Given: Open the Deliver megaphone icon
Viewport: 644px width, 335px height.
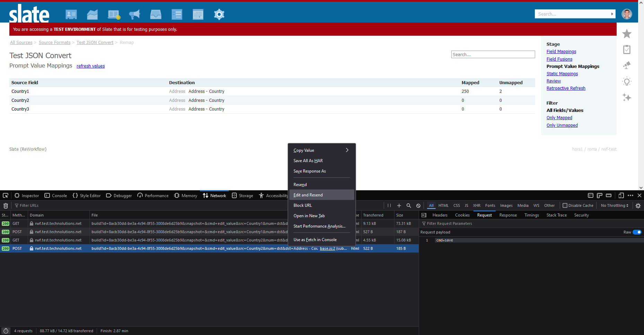Looking at the screenshot, I should click(134, 14).
